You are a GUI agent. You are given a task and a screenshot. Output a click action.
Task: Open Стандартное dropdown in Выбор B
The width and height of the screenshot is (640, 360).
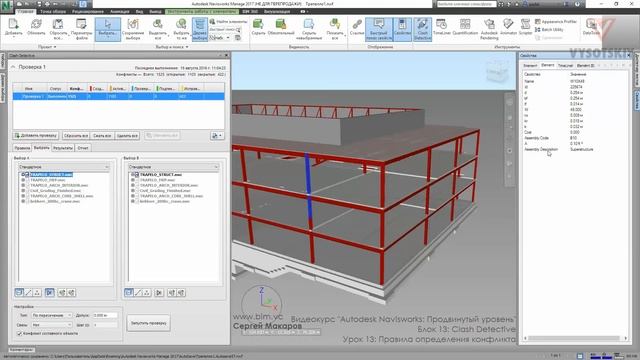pyautogui.click(x=173, y=167)
